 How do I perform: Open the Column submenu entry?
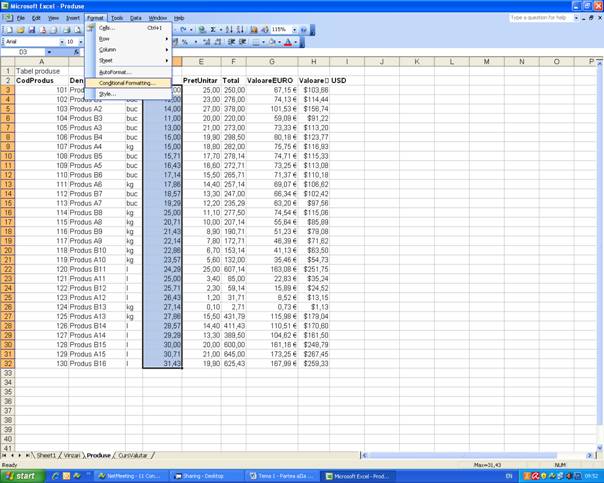[108, 49]
